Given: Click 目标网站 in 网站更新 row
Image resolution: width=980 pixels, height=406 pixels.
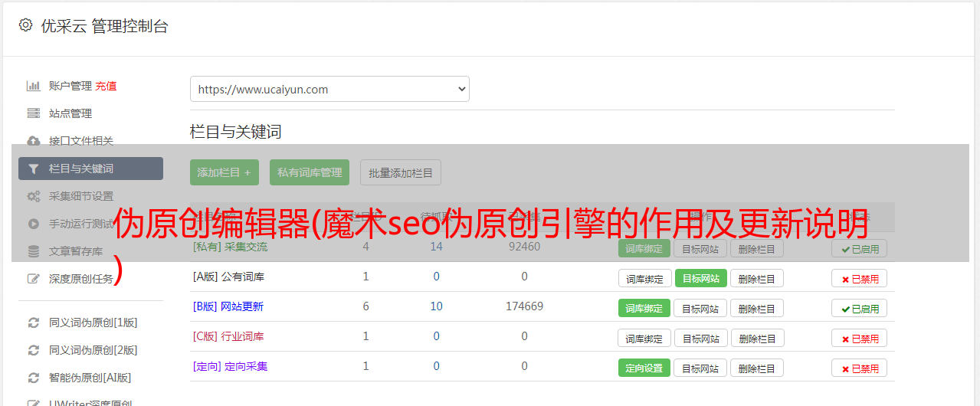Looking at the screenshot, I should (x=700, y=308).
